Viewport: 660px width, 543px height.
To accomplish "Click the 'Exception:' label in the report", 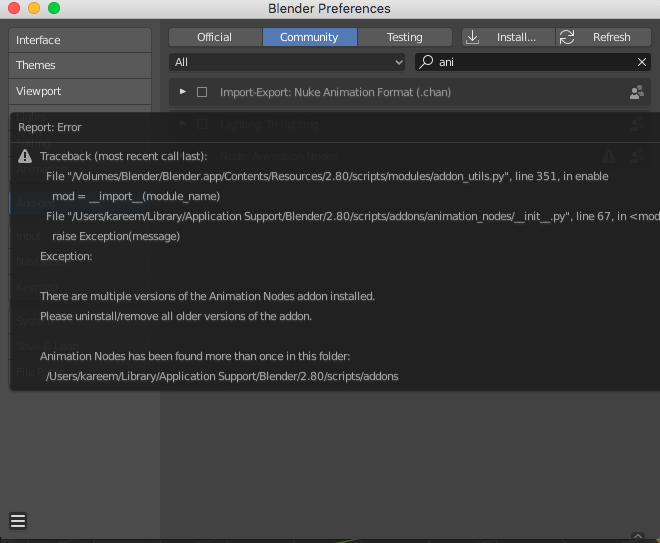I will (x=66, y=256).
